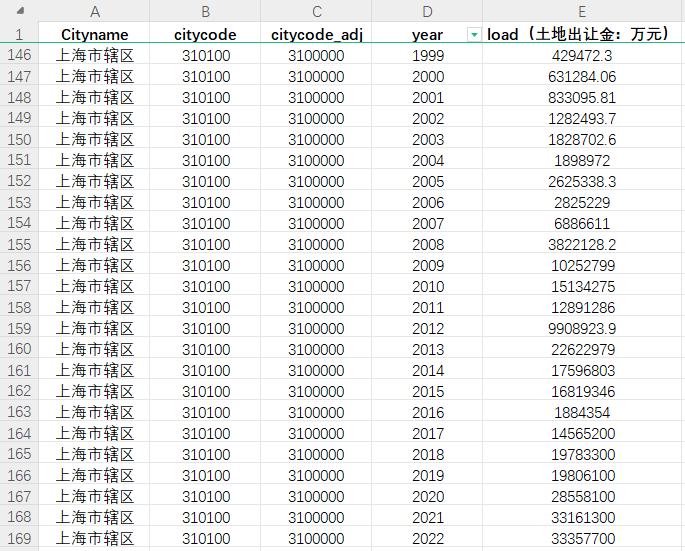Select the year 2010 cell
Screen dimensions: 685x551
pyautogui.click(x=428, y=286)
